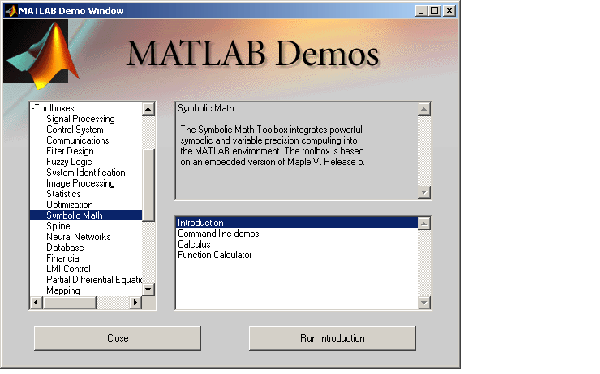Select Function Calculator demo
This screenshot has height=374, width=600.
click(214, 255)
